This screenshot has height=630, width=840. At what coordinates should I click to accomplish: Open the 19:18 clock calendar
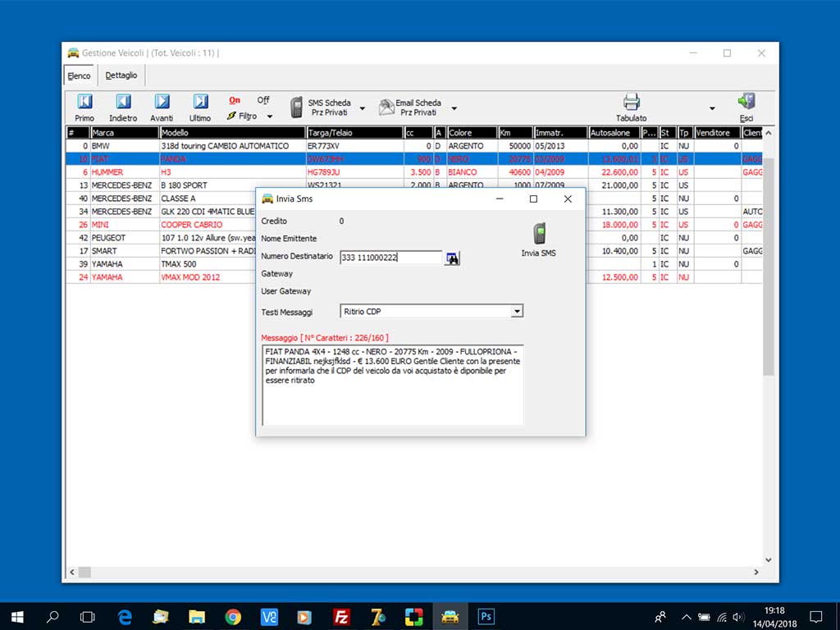click(x=774, y=617)
